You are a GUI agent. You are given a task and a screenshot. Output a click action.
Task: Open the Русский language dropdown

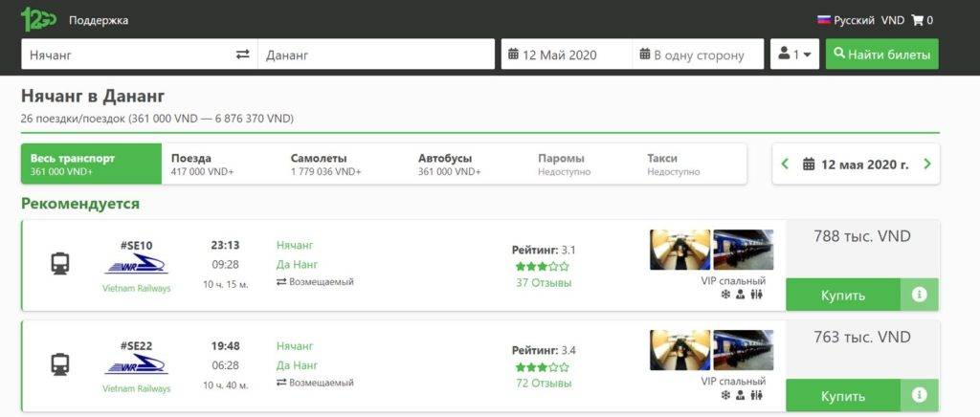845,20
